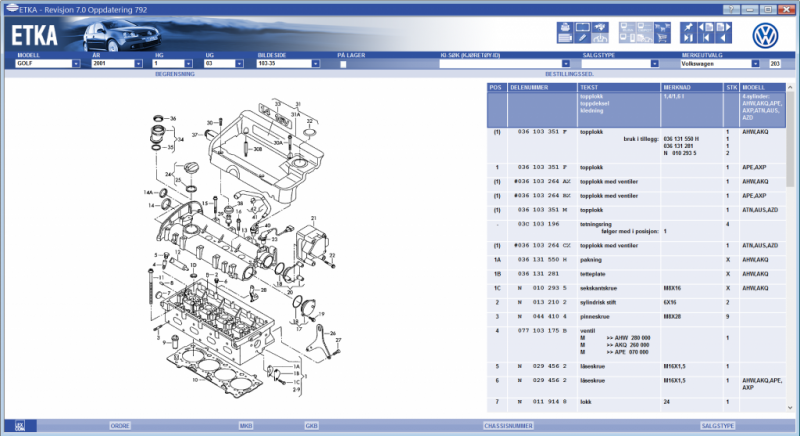Viewport: 800px width, 436px height.
Task: Click the printer icon in toolbar
Action: pos(566,27)
